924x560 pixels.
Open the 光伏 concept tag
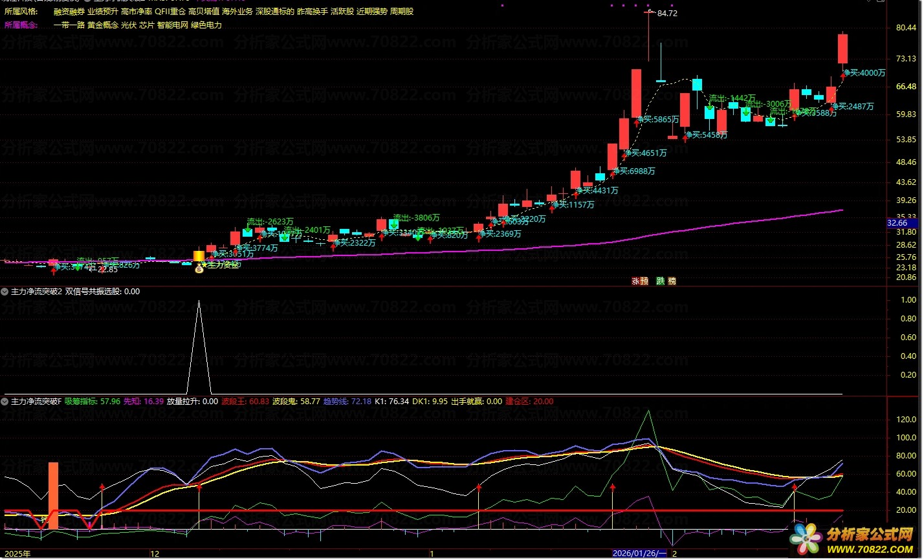click(x=129, y=25)
